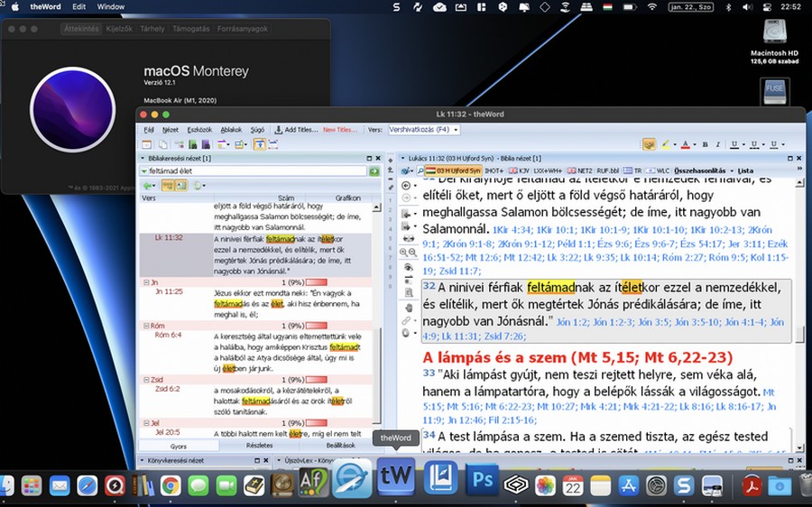
Task: Click the italic I formatting icon
Action: 718,144
